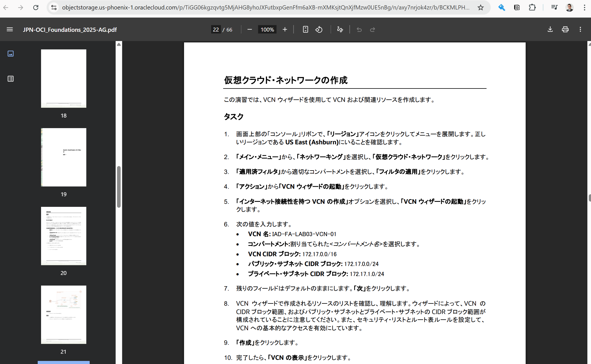
Task: Activate the PDF draw annotation tool
Action: tap(340, 30)
